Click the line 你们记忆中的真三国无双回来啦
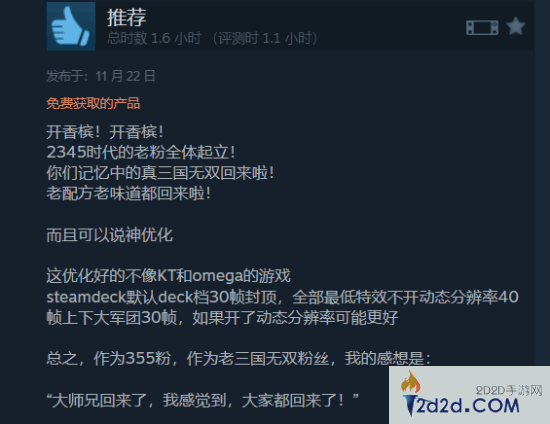This screenshot has width=550, height=424. [161, 173]
